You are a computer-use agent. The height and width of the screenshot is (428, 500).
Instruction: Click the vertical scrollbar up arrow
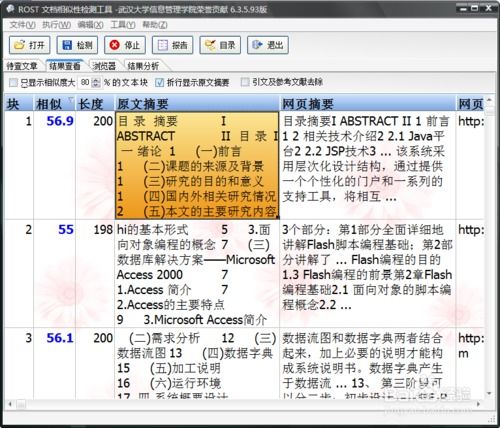489,100
